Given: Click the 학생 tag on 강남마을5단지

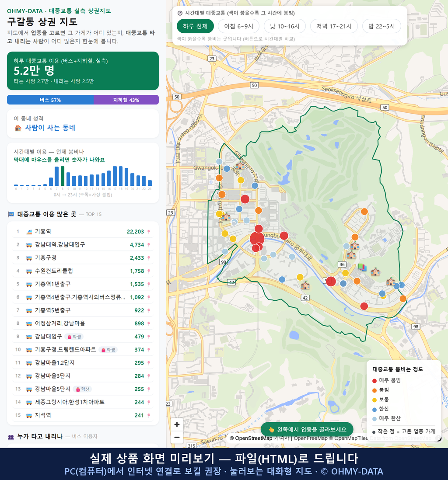Looking at the screenshot, I should tap(83, 389).
